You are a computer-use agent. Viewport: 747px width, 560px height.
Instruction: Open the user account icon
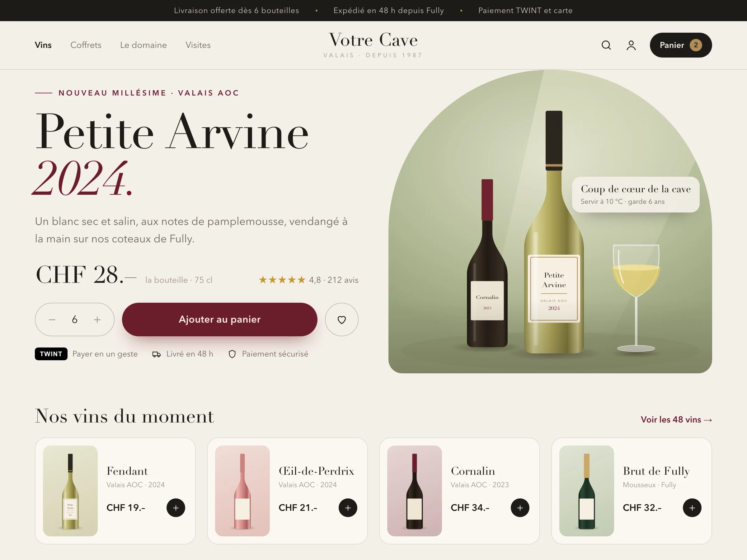[x=631, y=45]
